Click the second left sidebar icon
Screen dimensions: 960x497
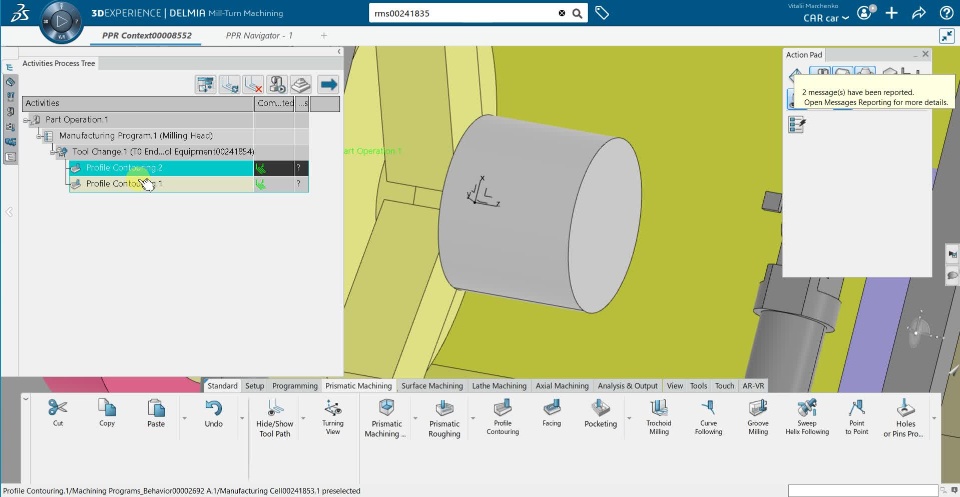coord(10,81)
